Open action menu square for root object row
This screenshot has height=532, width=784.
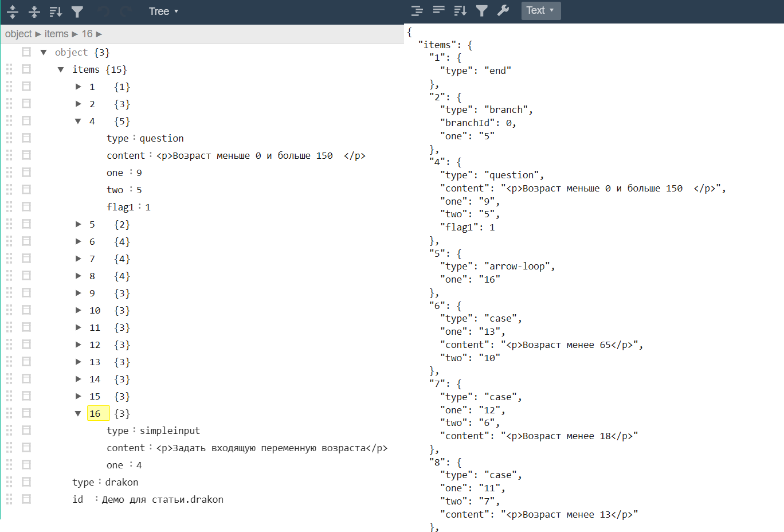[x=26, y=52]
